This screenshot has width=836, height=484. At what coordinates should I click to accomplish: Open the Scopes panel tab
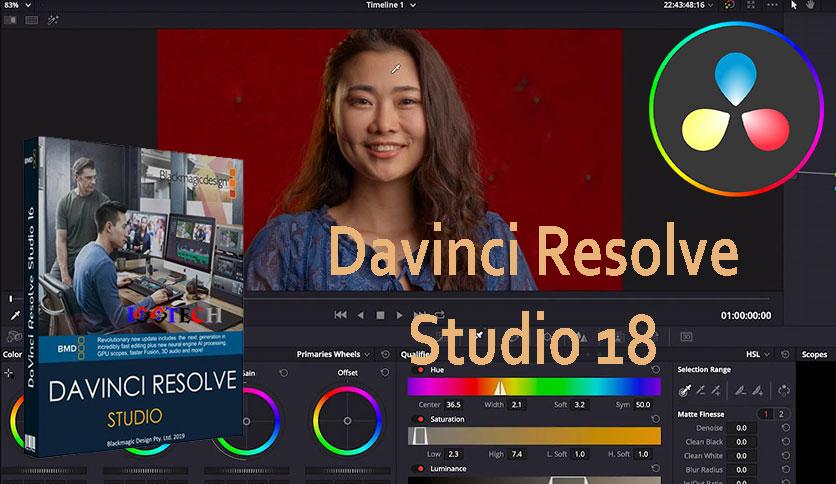(814, 354)
